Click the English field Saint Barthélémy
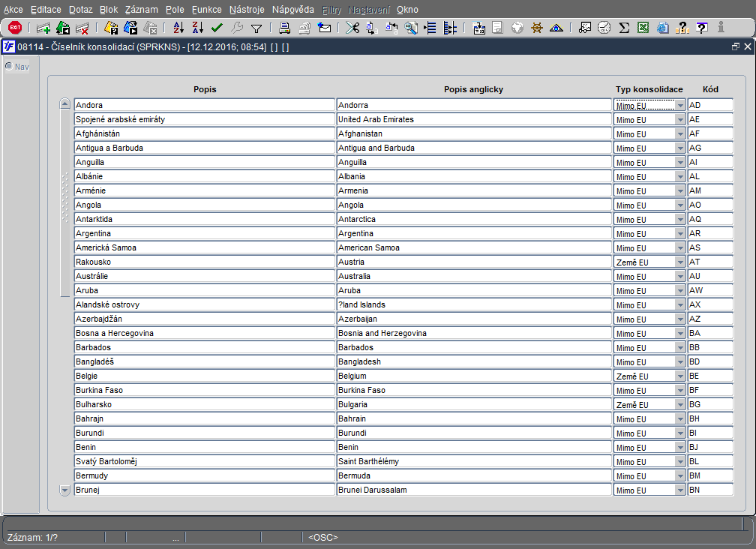Screen dimensions: 756x549 (474, 462)
